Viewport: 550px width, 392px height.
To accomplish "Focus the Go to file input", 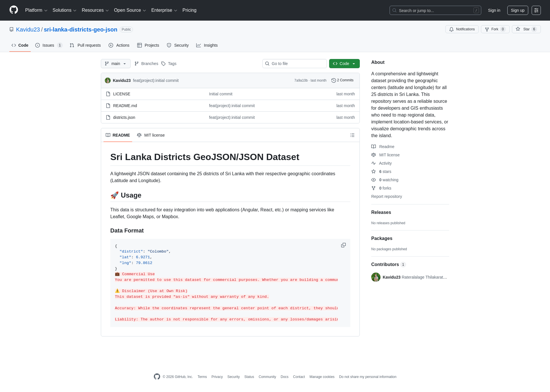I will click(294, 64).
